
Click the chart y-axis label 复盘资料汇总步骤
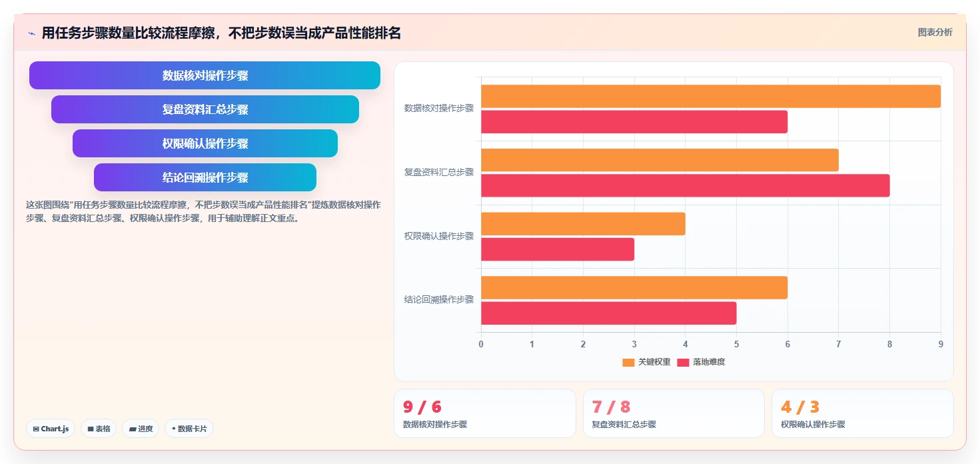[x=439, y=172]
